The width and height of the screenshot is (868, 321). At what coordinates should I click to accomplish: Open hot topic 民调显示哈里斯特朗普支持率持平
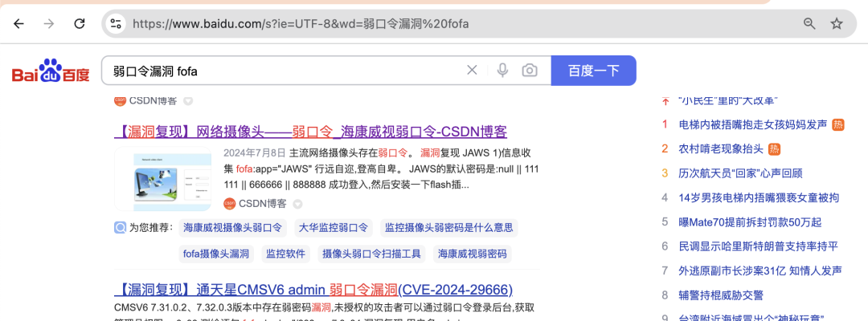(x=758, y=246)
